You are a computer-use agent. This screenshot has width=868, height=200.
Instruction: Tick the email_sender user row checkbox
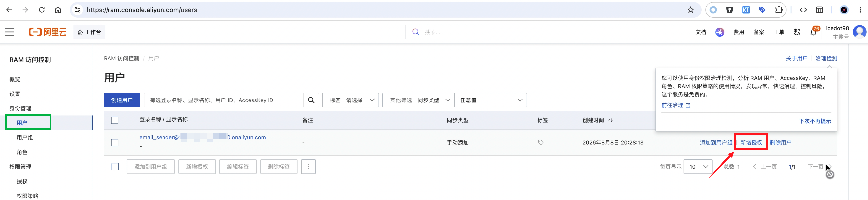pyautogui.click(x=115, y=143)
